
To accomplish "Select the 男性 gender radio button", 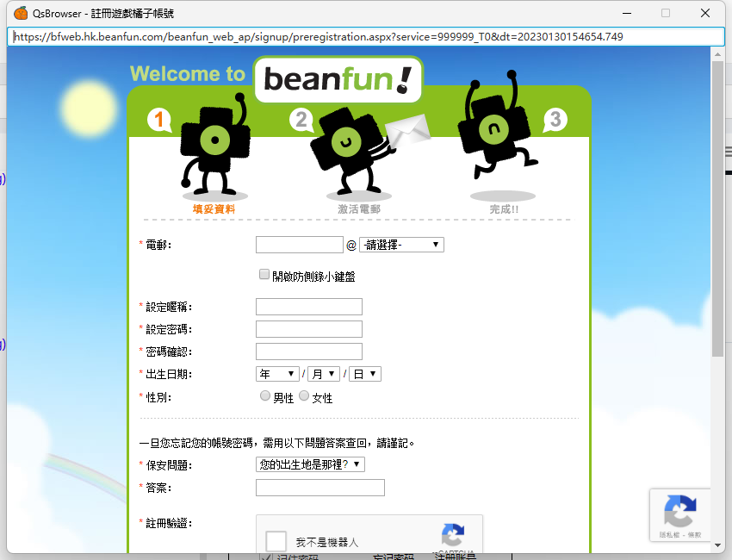I will (x=265, y=396).
